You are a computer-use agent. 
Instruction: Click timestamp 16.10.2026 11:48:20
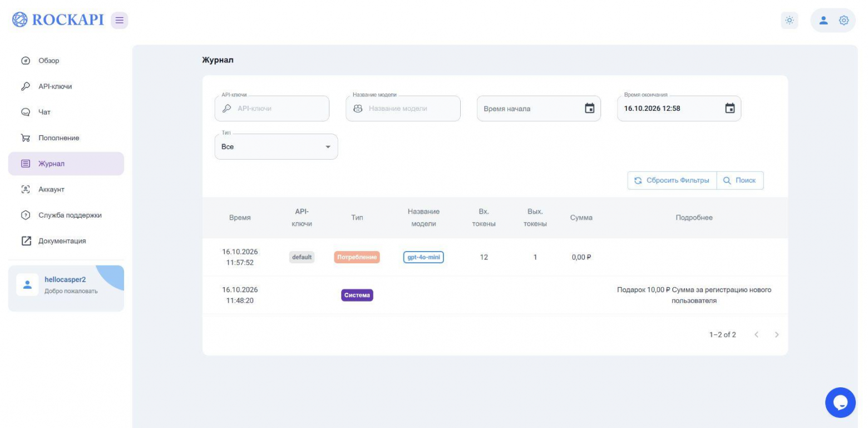[240, 295]
